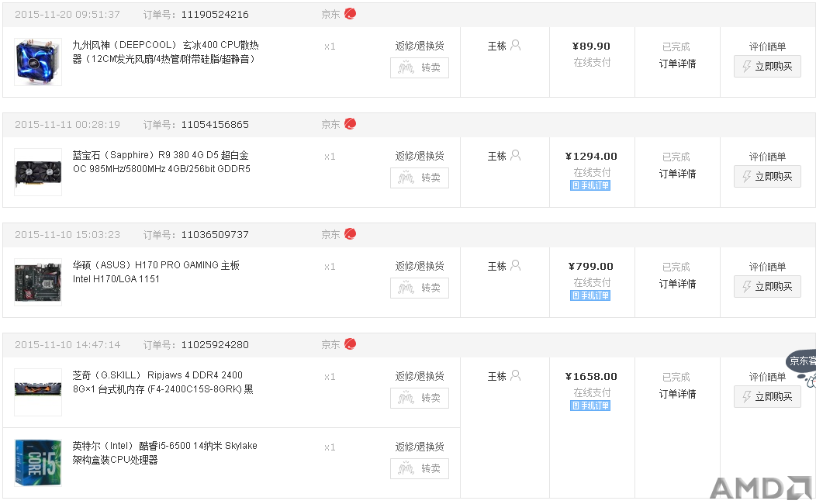Open 返修/退换货 for ASUS H170 motherboard
Screen dimensions: 816x504
pos(420,266)
